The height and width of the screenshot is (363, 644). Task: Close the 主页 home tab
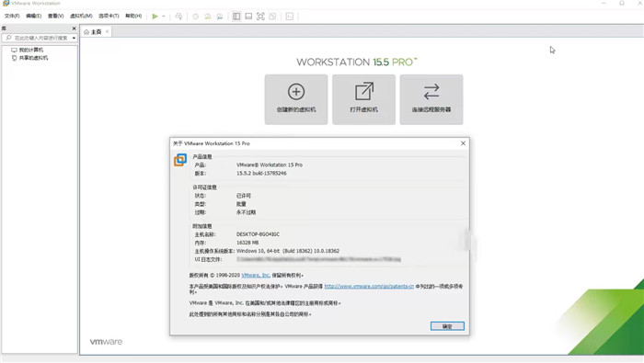coord(108,31)
